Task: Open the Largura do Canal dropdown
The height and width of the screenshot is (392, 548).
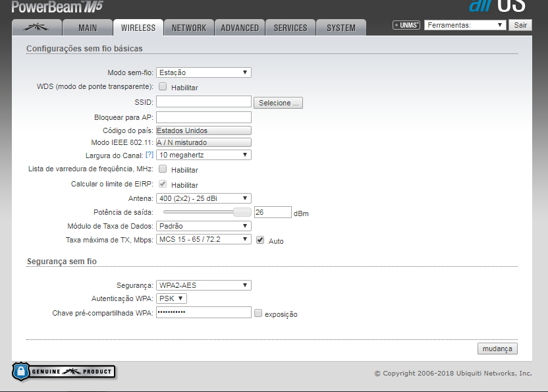Action: (204, 155)
